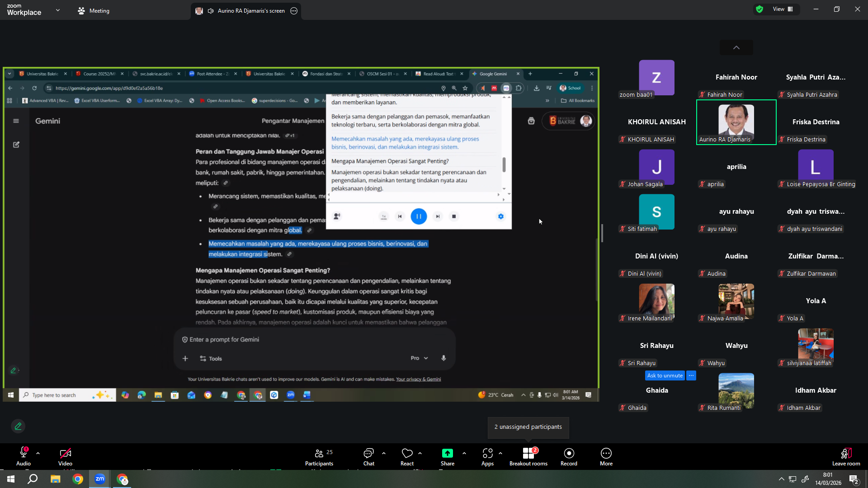Click the Gemini hamburger menu in shared screen
This screenshot has height=488, width=868.
[x=16, y=121]
